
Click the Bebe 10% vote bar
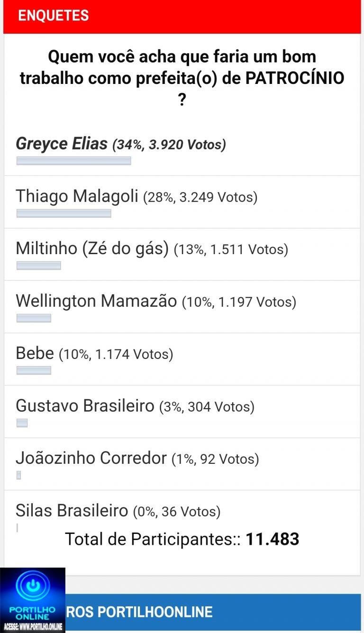tap(34, 370)
